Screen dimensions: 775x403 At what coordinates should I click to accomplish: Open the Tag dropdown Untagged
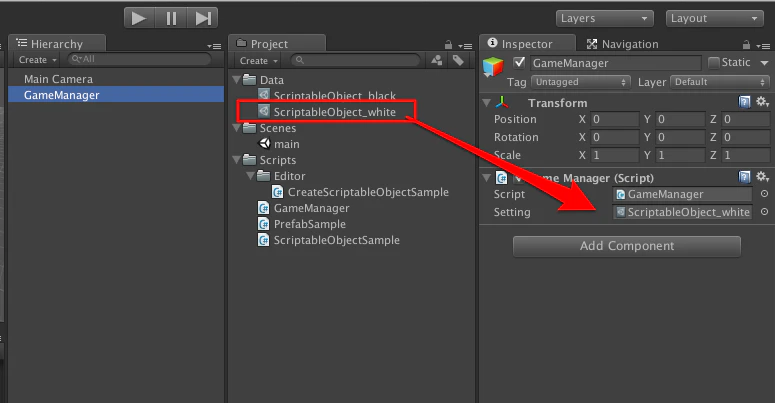(x=581, y=82)
